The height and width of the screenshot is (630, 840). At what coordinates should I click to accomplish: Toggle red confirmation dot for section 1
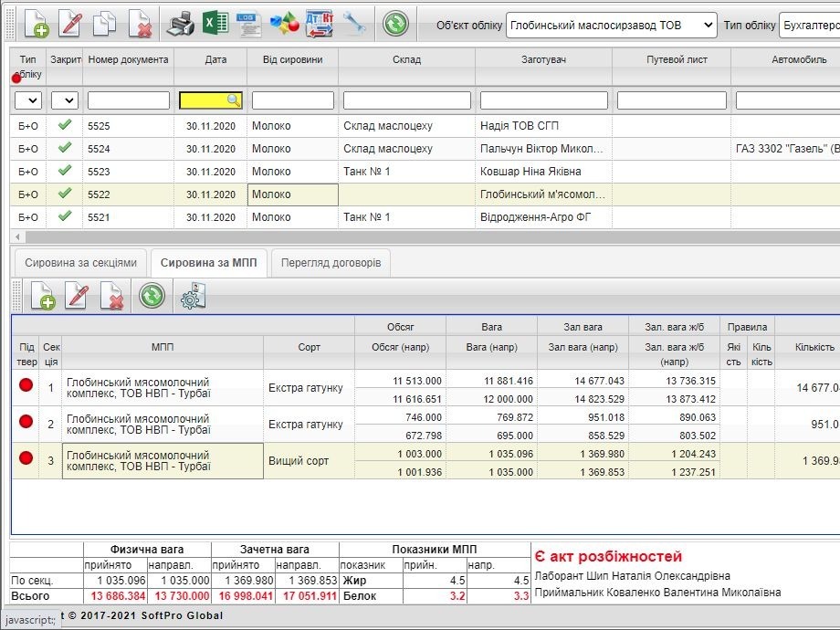(x=26, y=384)
